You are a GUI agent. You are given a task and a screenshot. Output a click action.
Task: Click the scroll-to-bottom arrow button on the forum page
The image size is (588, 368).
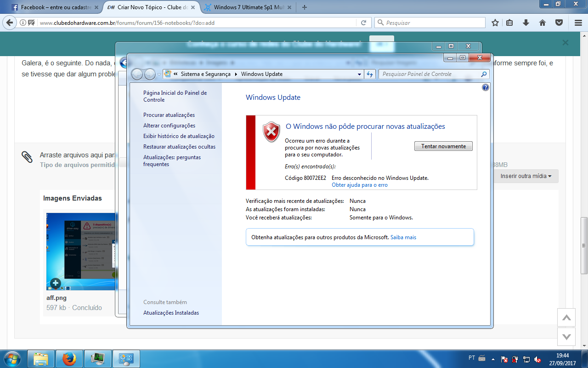click(566, 337)
